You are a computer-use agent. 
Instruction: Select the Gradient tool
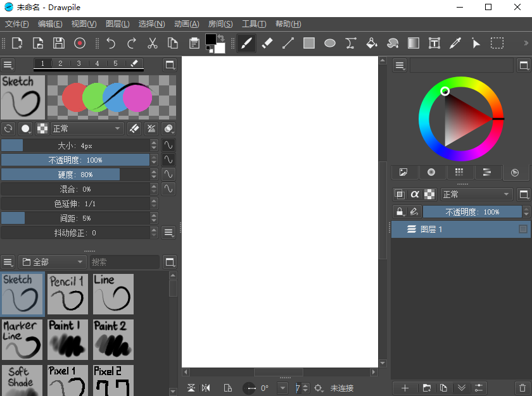click(414, 44)
